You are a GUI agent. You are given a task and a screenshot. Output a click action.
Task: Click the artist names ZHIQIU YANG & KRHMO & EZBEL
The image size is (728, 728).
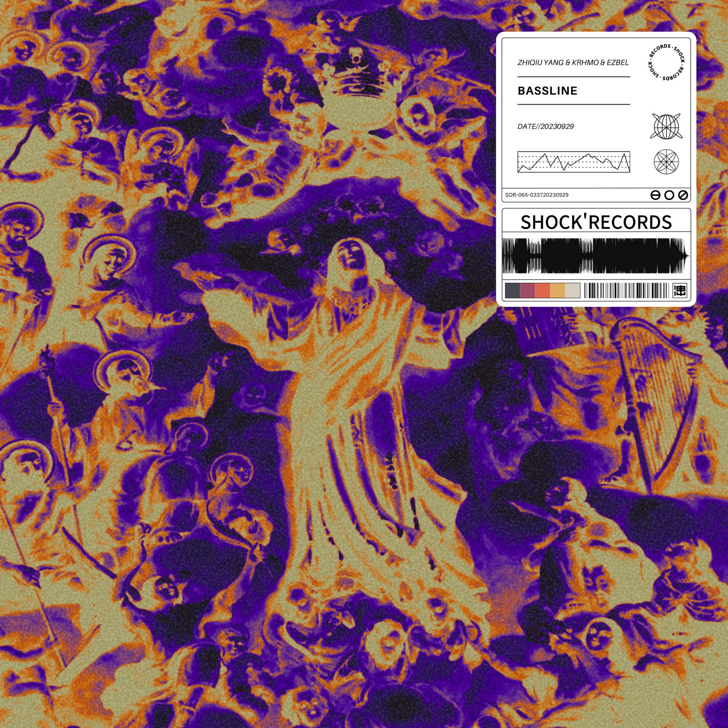573,63
